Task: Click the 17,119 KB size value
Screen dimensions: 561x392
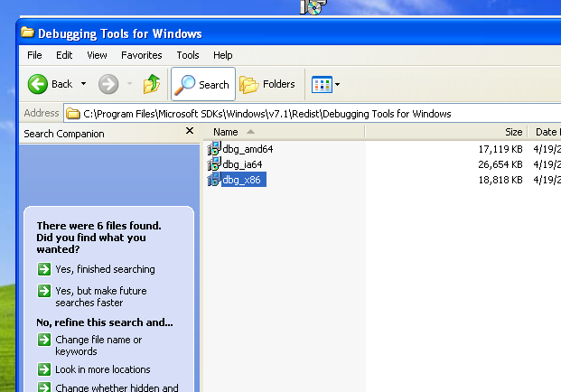Action: coord(500,149)
